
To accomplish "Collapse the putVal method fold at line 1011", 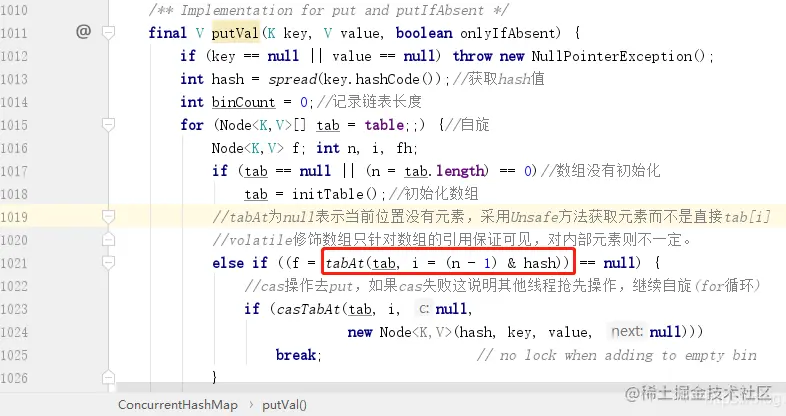I will pyautogui.click(x=108, y=33).
